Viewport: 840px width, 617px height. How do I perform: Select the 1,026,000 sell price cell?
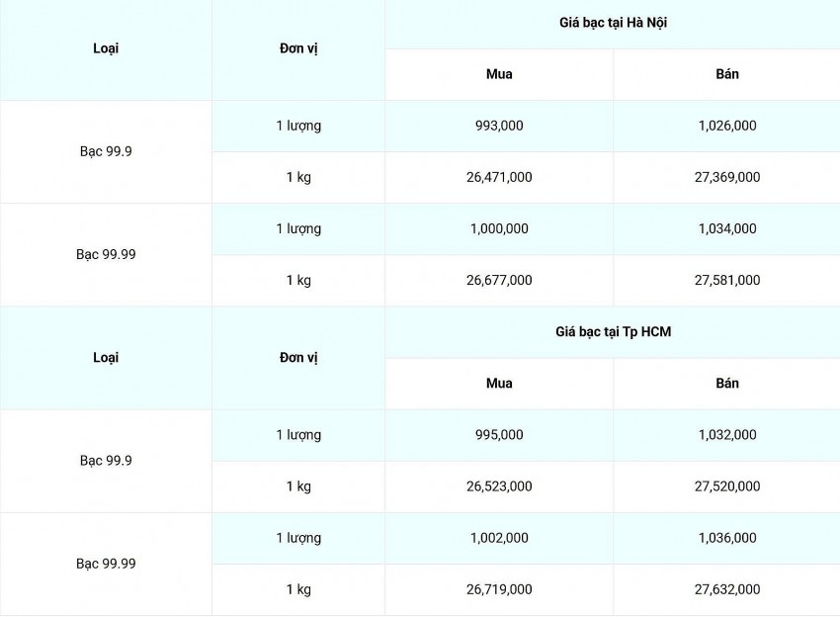click(x=726, y=126)
